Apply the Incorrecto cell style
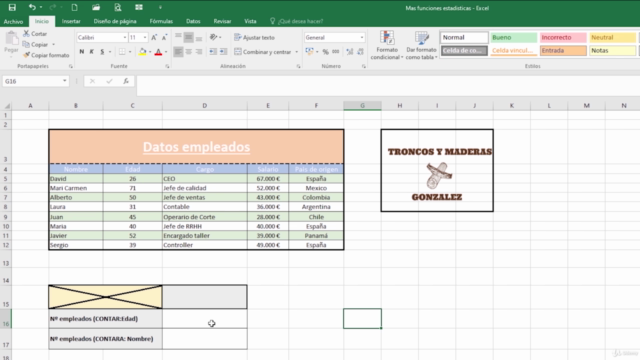The width and height of the screenshot is (640, 360). click(x=563, y=38)
